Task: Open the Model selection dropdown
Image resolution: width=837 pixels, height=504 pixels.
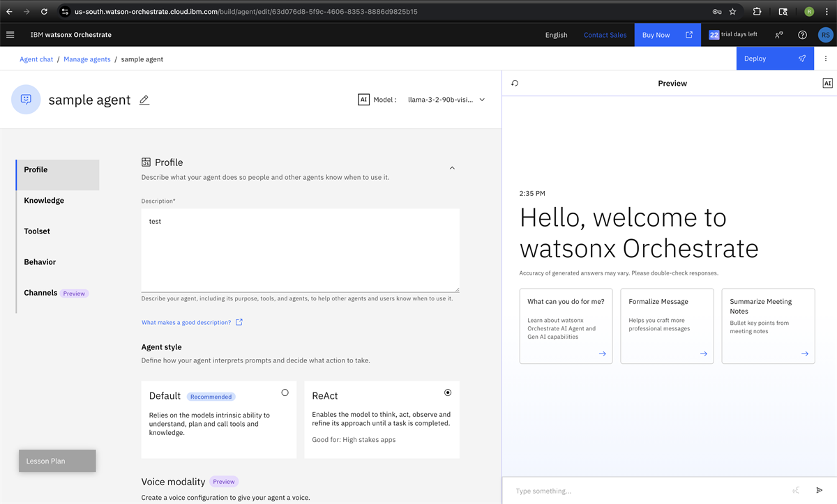Action: pos(446,100)
